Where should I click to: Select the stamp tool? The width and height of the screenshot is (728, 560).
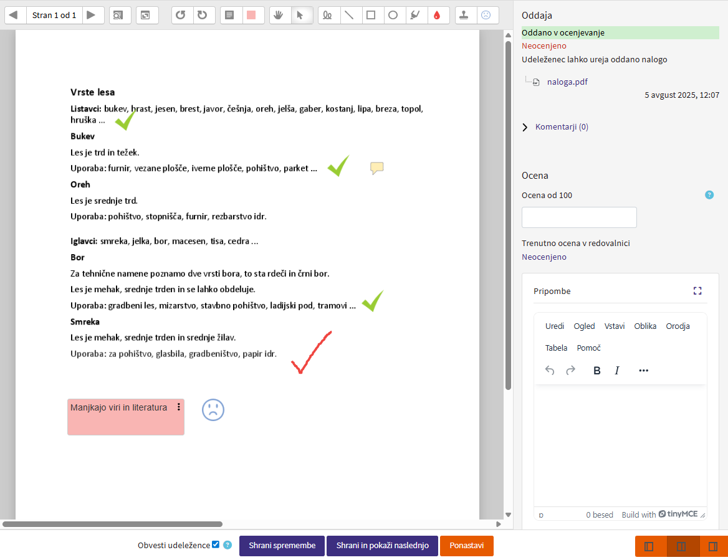coord(465,15)
